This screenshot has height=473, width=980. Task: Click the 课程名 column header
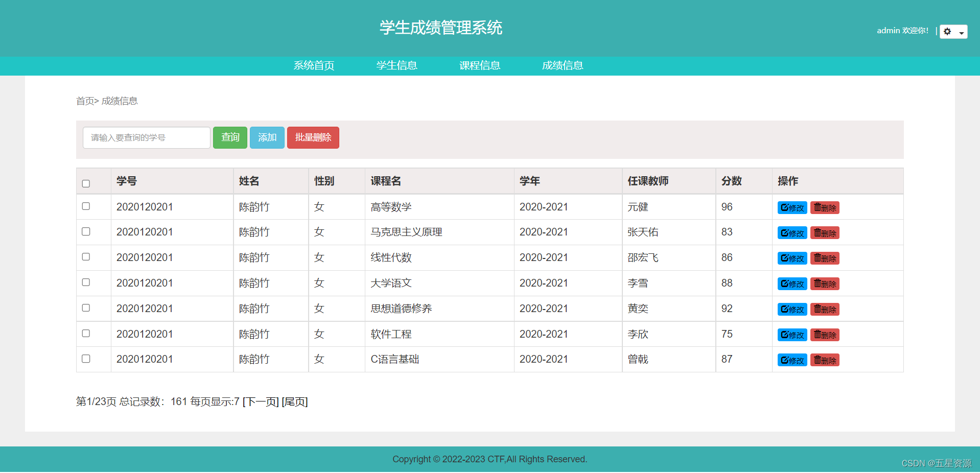click(386, 181)
